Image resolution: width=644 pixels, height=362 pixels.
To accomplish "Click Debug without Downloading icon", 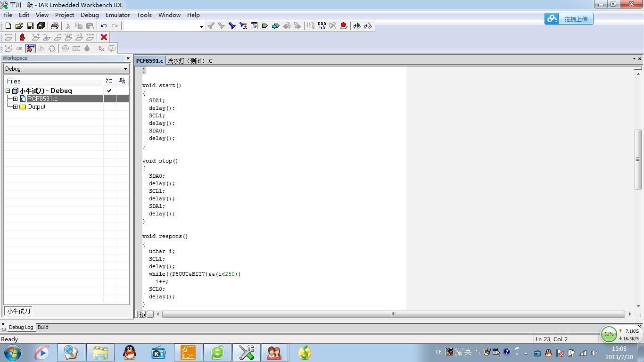I will coord(368,26).
